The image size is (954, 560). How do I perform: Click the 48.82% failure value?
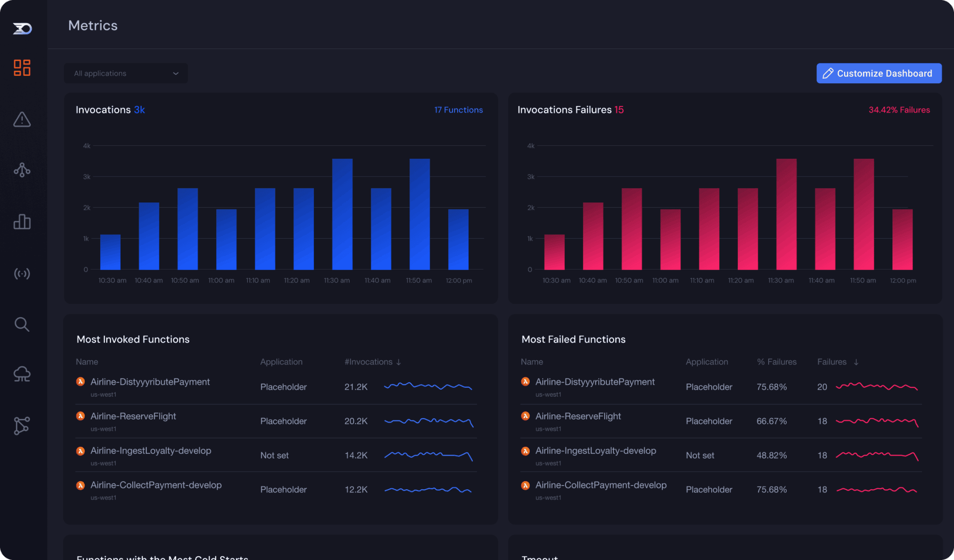771,455
